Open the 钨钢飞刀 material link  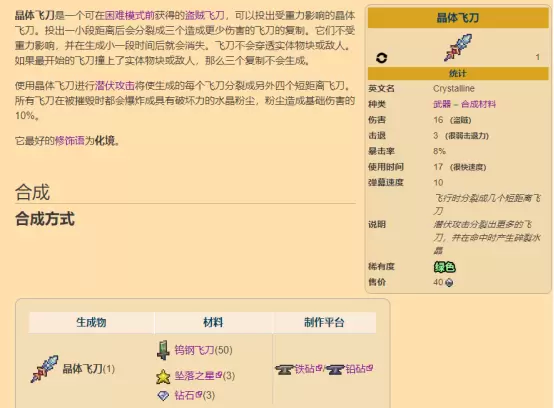(194, 350)
